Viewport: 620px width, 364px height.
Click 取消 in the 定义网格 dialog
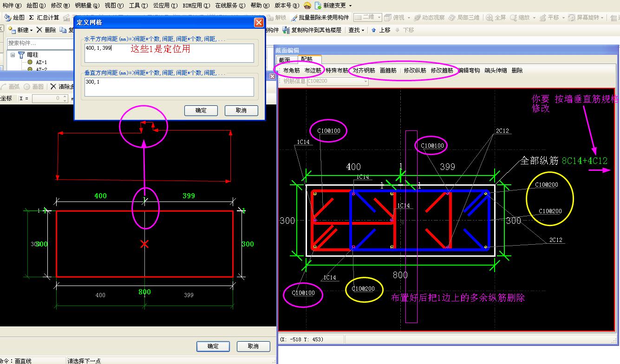click(x=241, y=110)
